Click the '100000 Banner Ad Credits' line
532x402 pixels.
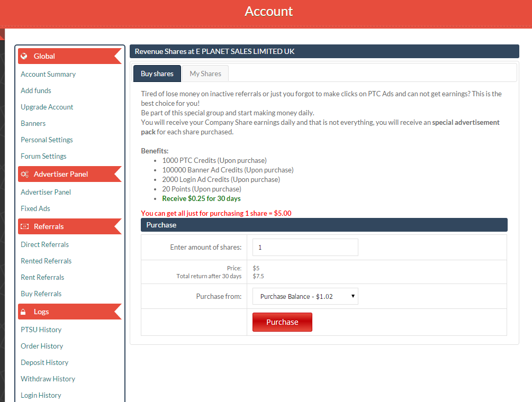[228, 170]
